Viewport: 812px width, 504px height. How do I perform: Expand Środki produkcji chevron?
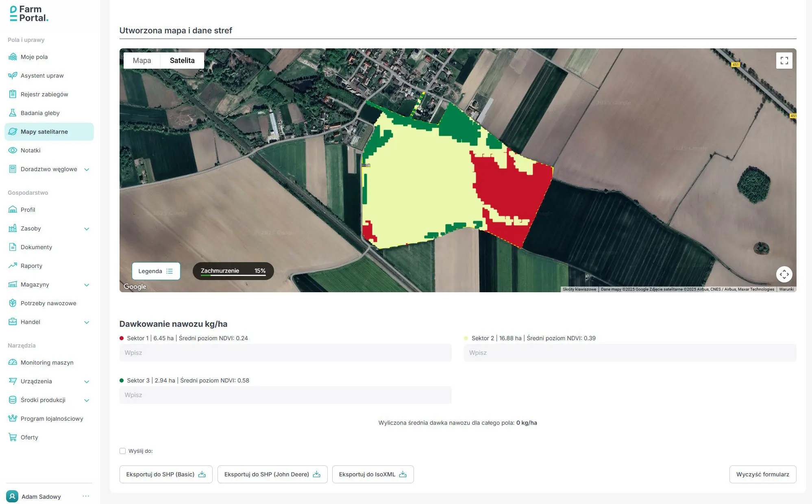87,400
